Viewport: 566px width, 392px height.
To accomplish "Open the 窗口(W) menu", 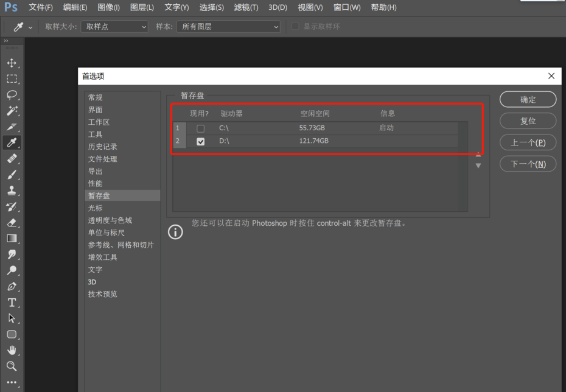I will point(347,7).
